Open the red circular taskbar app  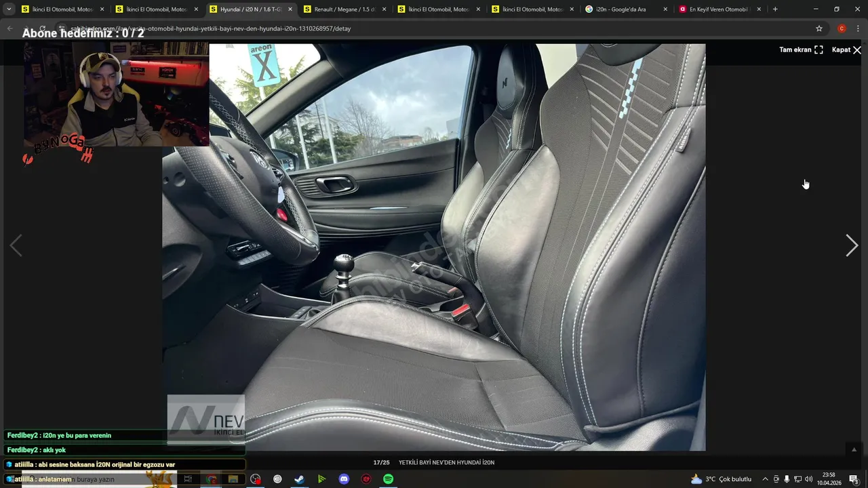click(x=366, y=479)
